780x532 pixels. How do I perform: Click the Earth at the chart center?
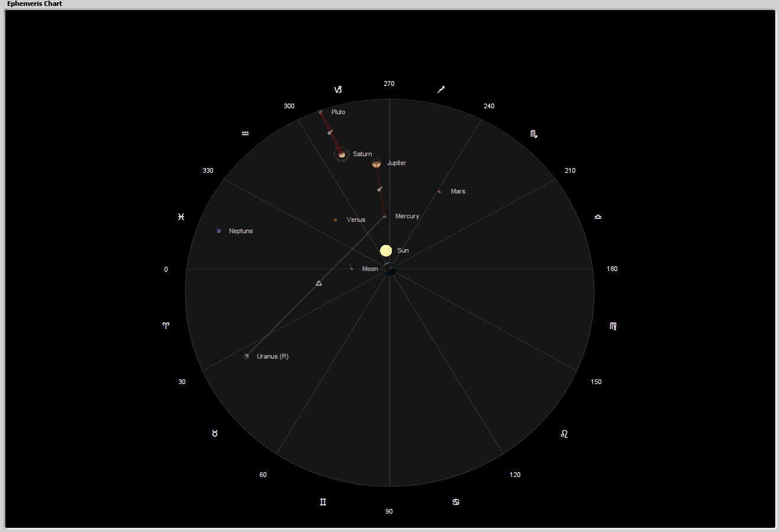pyautogui.click(x=390, y=269)
